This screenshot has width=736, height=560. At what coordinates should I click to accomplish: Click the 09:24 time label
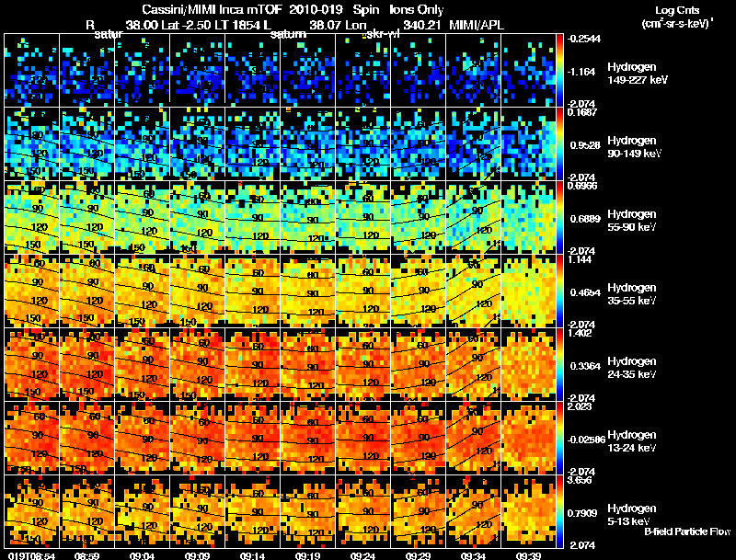pos(362,556)
